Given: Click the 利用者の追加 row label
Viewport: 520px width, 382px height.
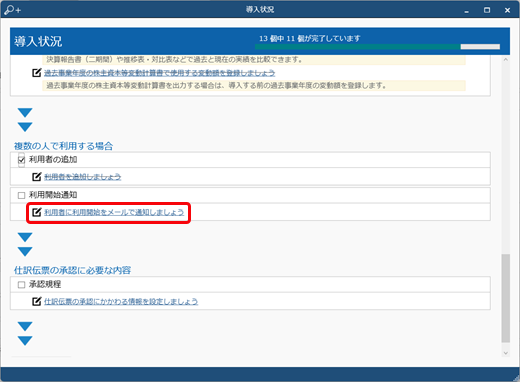Looking at the screenshot, I should [x=53, y=159].
